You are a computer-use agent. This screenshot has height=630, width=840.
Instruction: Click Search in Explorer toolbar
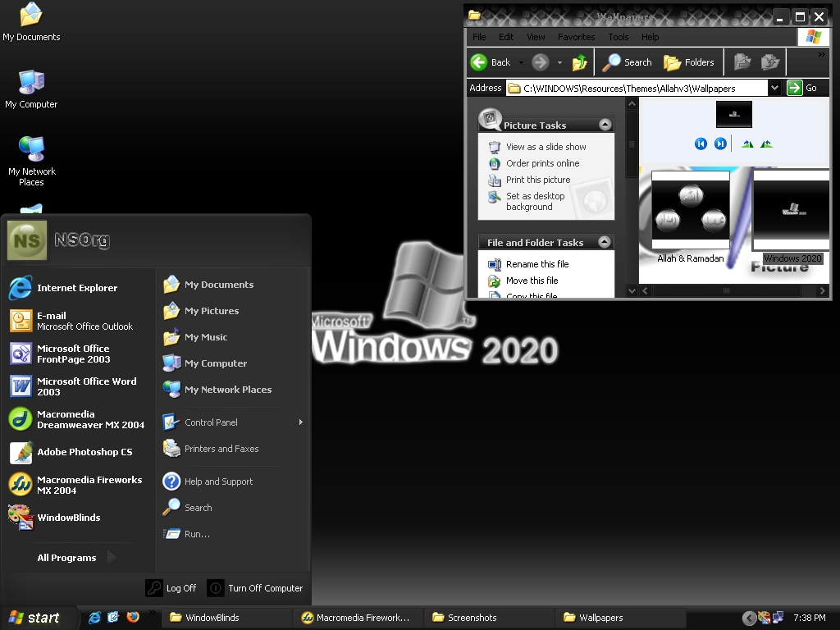click(x=627, y=62)
